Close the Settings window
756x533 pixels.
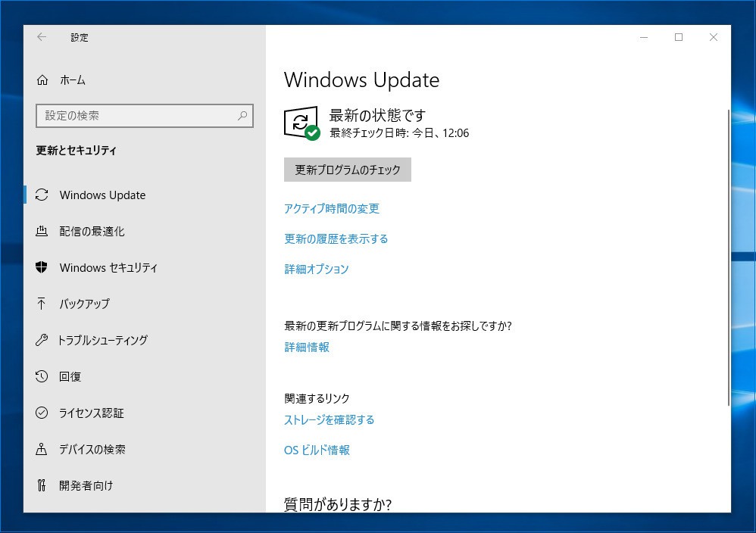[714, 37]
